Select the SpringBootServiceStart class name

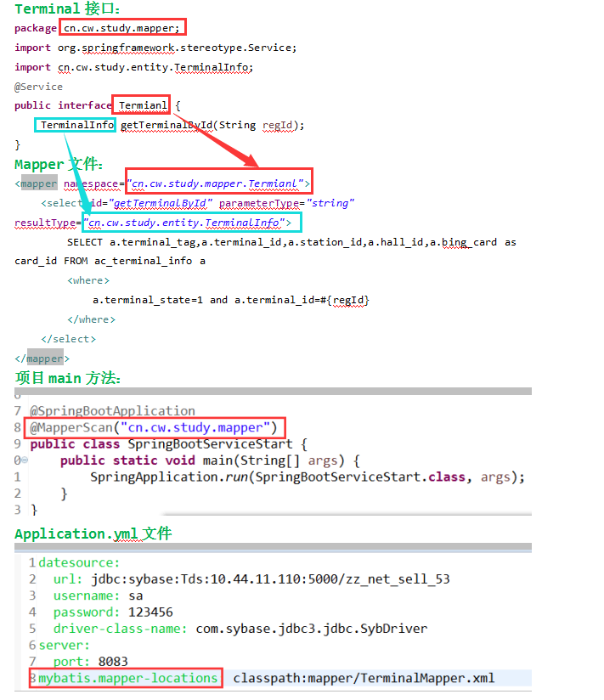[x=210, y=443]
